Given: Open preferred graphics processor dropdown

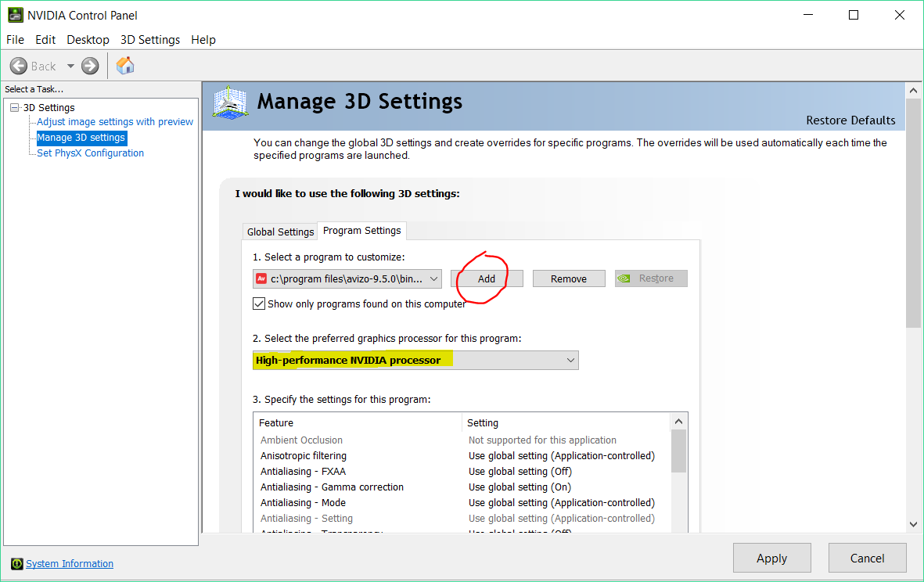Looking at the screenshot, I should coord(415,360).
